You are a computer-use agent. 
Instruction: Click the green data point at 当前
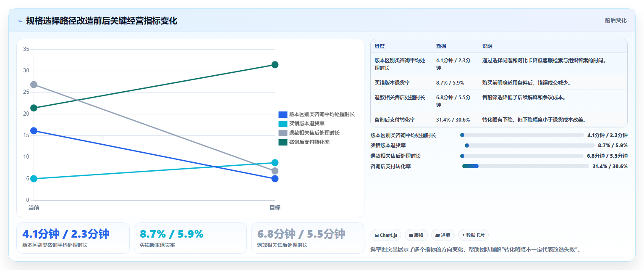(x=34, y=108)
